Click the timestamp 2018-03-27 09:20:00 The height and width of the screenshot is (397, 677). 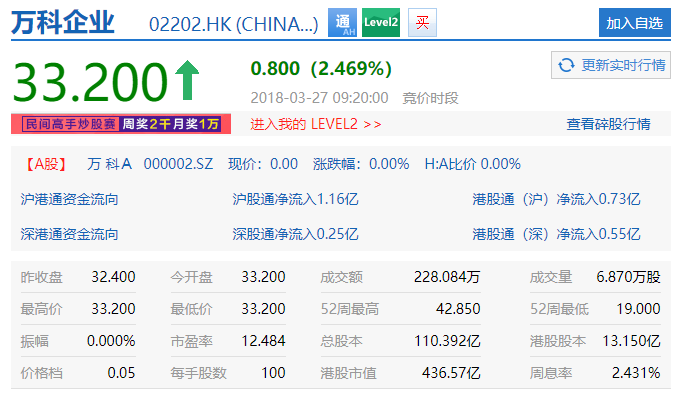point(320,98)
